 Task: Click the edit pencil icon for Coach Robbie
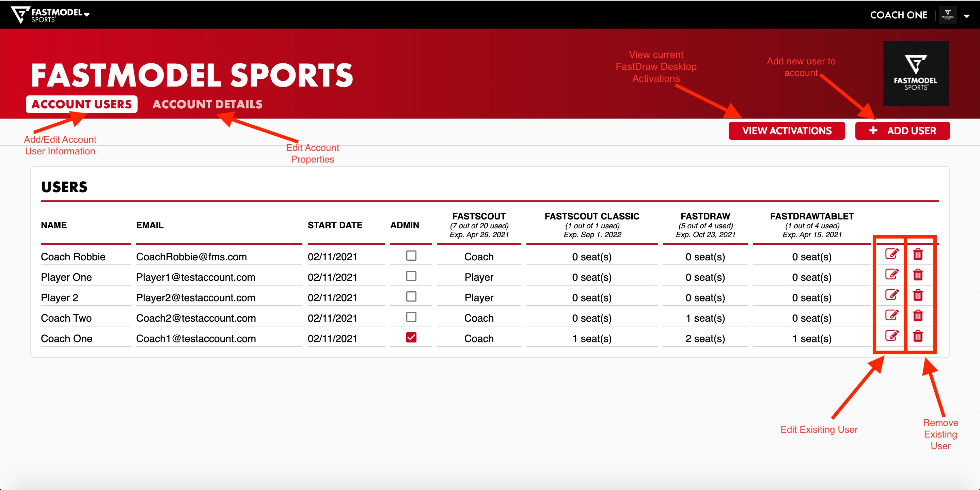tap(891, 254)
